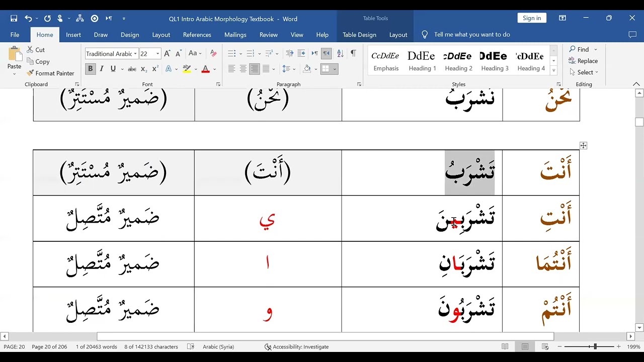Expand the Change Case menu
This screenshot has height=362, width=644.
pyautogui.click(x=195, y=53)
